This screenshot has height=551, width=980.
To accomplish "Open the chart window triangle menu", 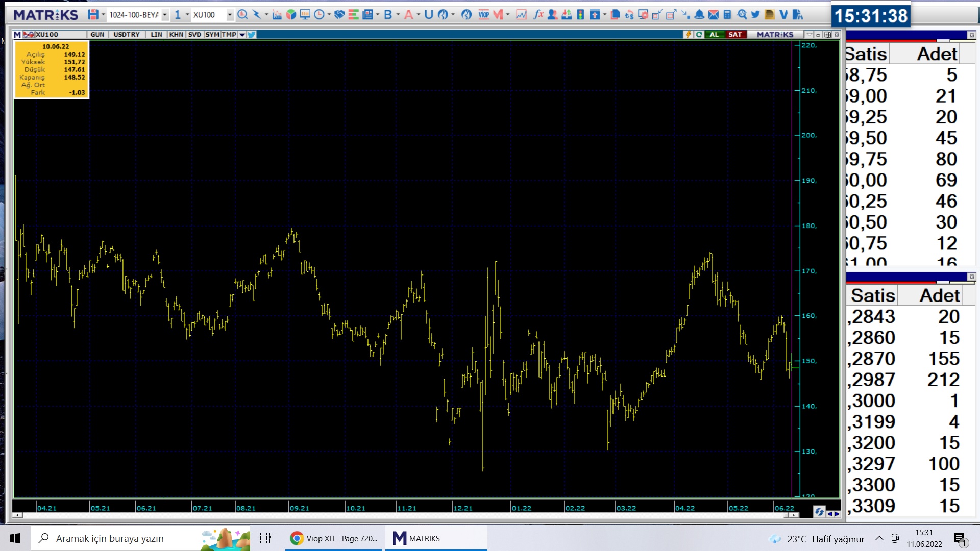I will [809, 35].
